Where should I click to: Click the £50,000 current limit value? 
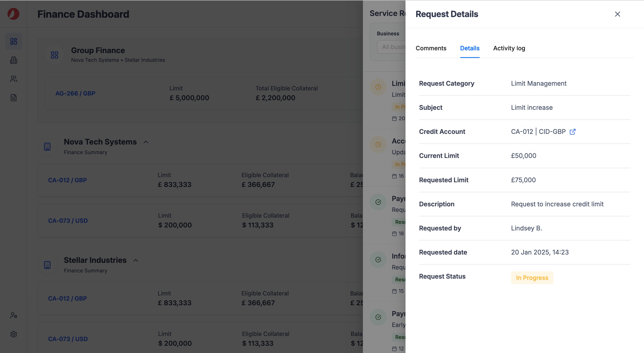(523, 156)
